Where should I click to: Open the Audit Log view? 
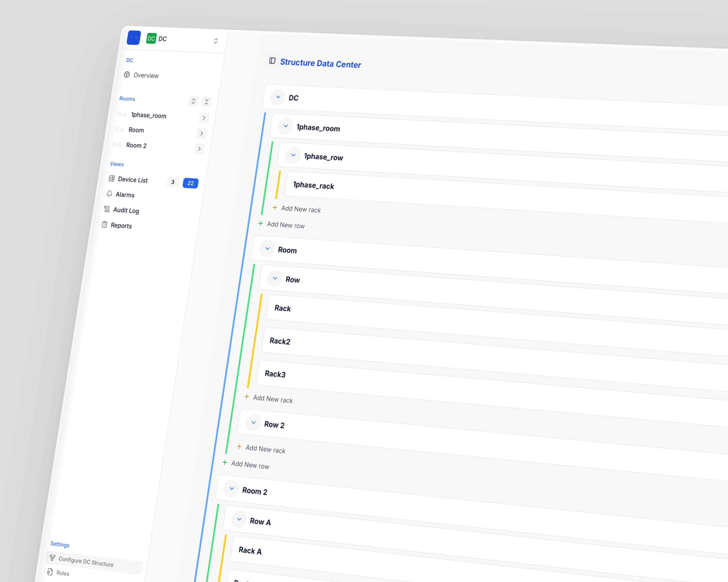126,210
